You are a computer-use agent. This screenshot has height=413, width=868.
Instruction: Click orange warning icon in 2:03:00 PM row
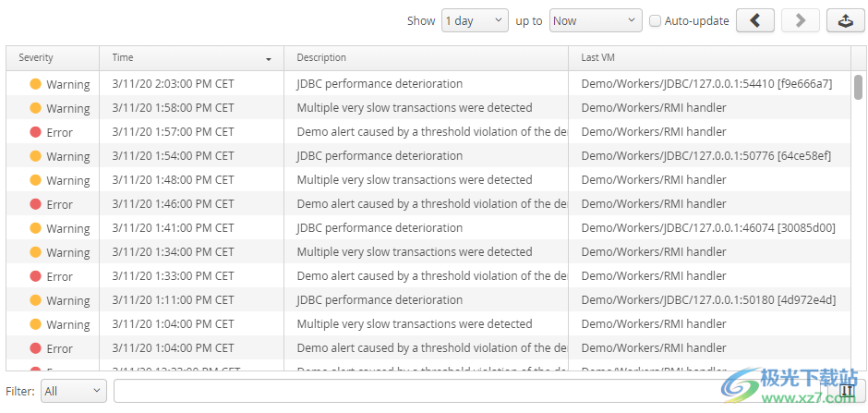tap(35, 84)
